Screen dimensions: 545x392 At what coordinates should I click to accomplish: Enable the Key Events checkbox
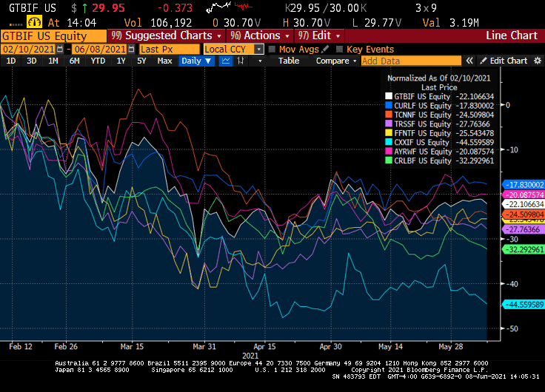[x=339, y=50]
